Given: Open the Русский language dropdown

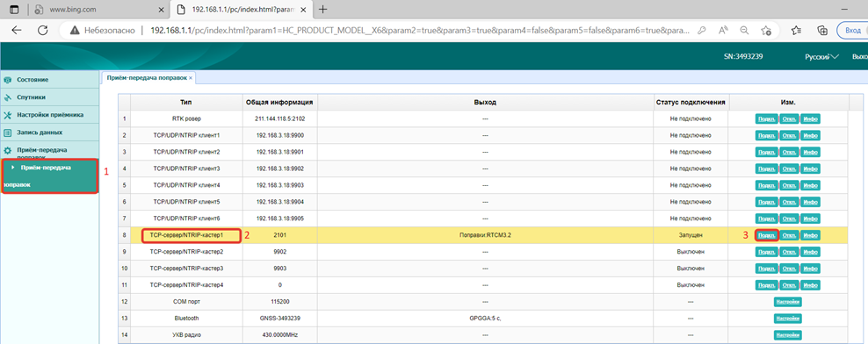Looking at the screenshot, I should point(821,56).
